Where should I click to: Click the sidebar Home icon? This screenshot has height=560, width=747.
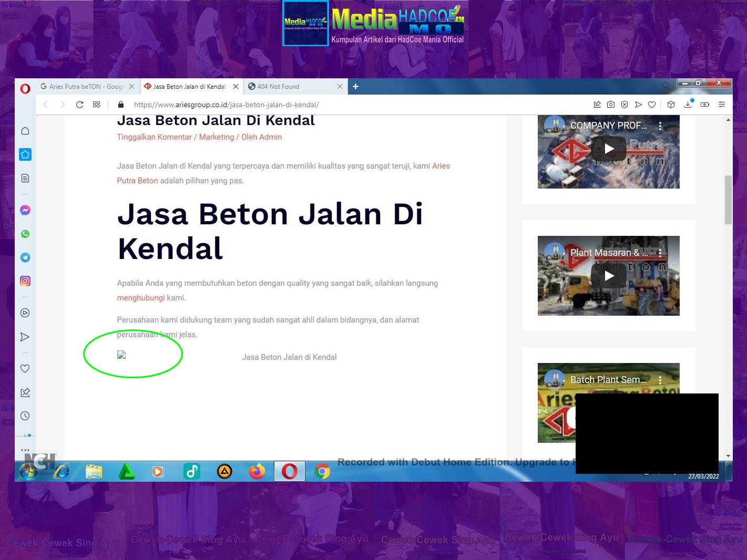[25, 131]
